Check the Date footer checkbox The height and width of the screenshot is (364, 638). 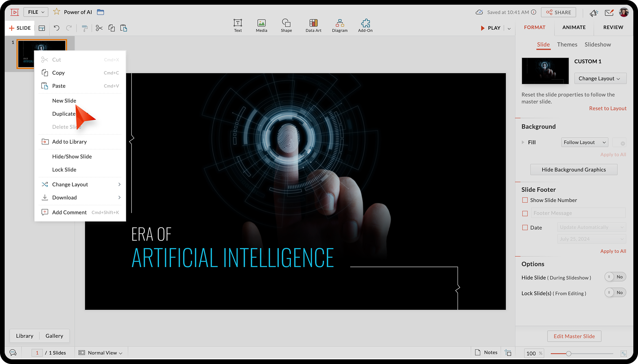(x=525, y=228)
